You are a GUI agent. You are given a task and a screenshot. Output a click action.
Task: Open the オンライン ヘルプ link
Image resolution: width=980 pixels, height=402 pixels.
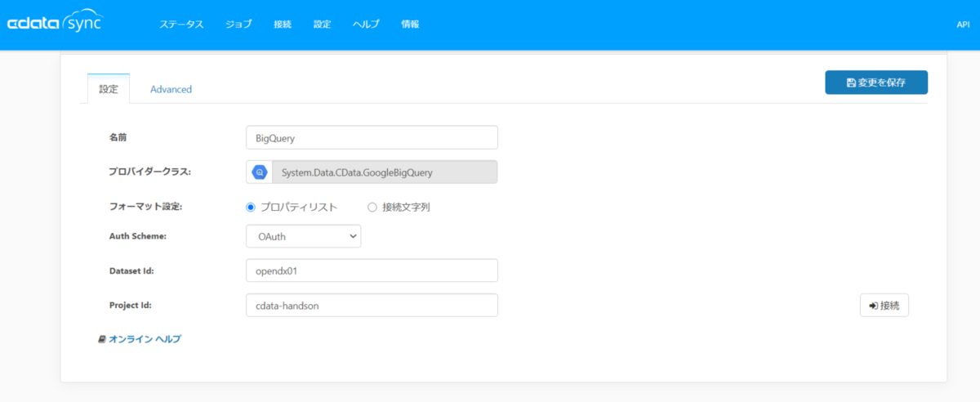click(x=145, y=339)
